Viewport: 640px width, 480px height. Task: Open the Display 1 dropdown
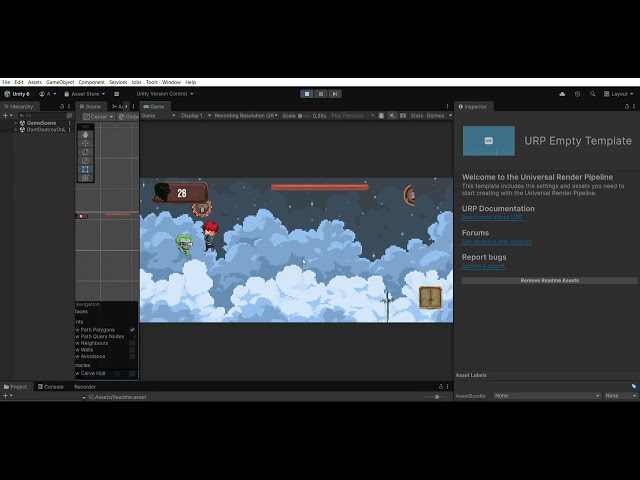tap(196, 116)
